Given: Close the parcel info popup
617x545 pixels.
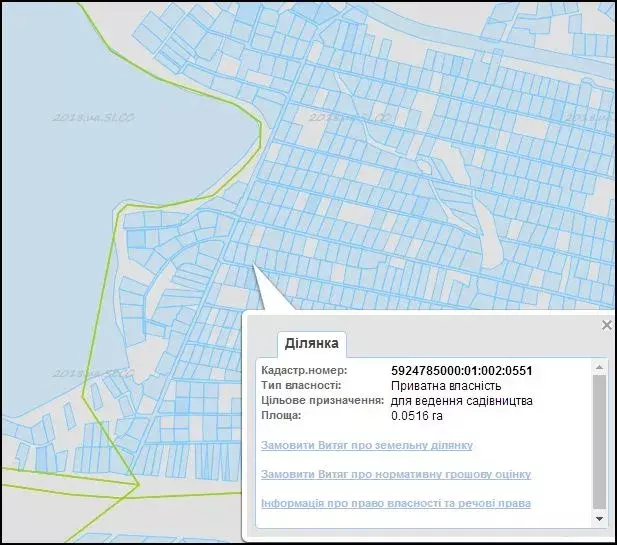Looking at the screenshot, I should pyautogui.click(x=605, y=326).
